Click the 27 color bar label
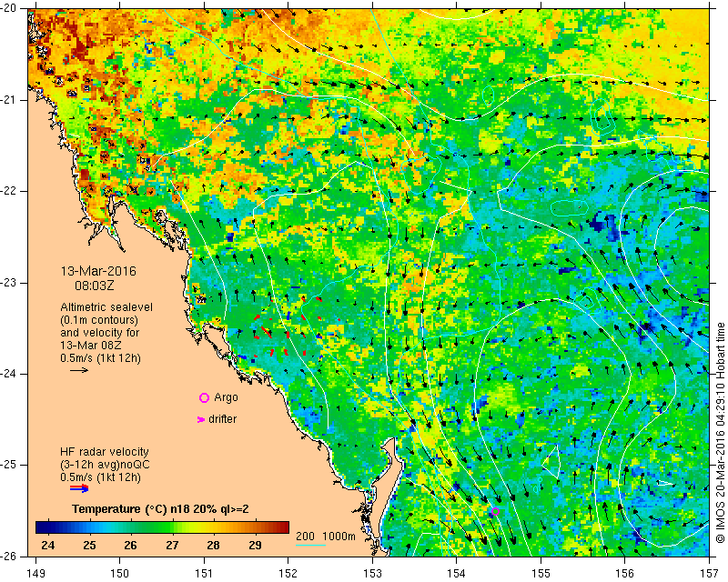The width and height of the screenshot is (728, 582). coord(172,546)
